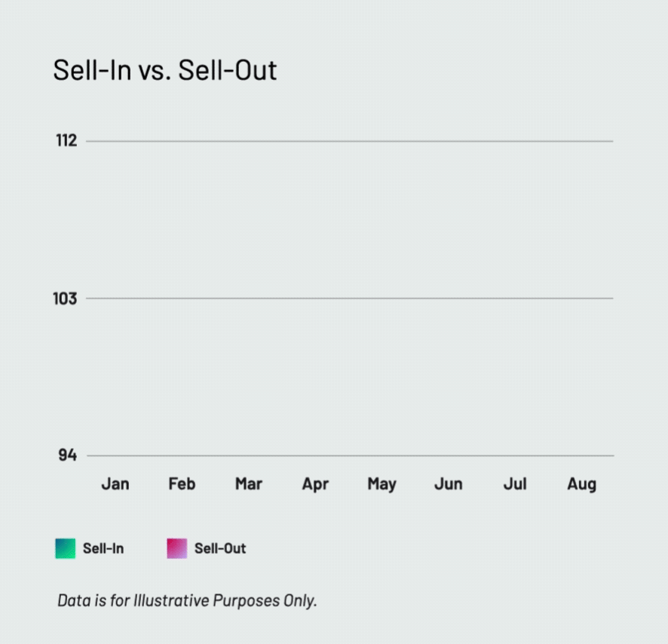Viewport: 668px width, 644px height.
Task: Click the baseline gridline at 94
Action: click(x=350, y=455)
